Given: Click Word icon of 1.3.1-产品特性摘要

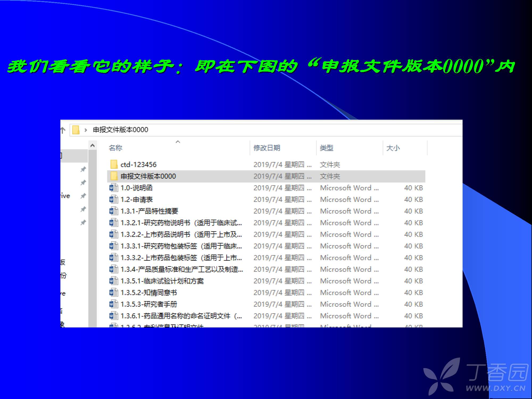Looking at the screenshot, I should pyautogui.click(x=114, y=211).
